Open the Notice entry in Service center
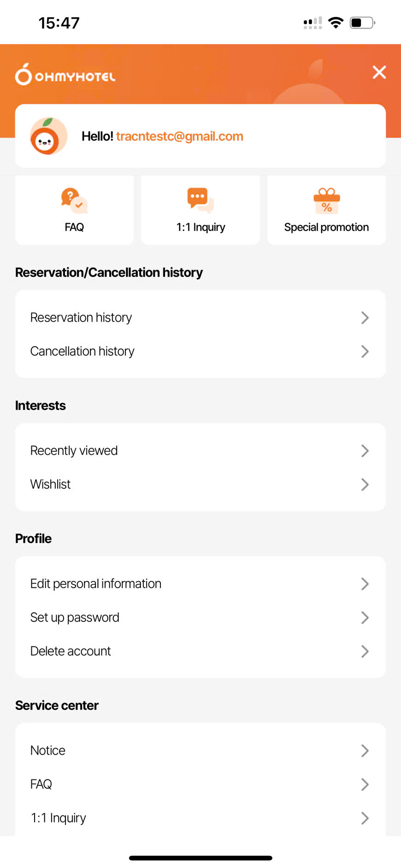The image size is (401, 868). point(48,750)
